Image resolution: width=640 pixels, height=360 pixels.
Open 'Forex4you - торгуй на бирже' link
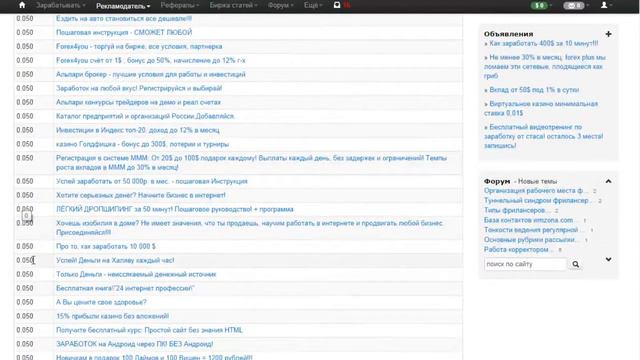tap(139, 47)
